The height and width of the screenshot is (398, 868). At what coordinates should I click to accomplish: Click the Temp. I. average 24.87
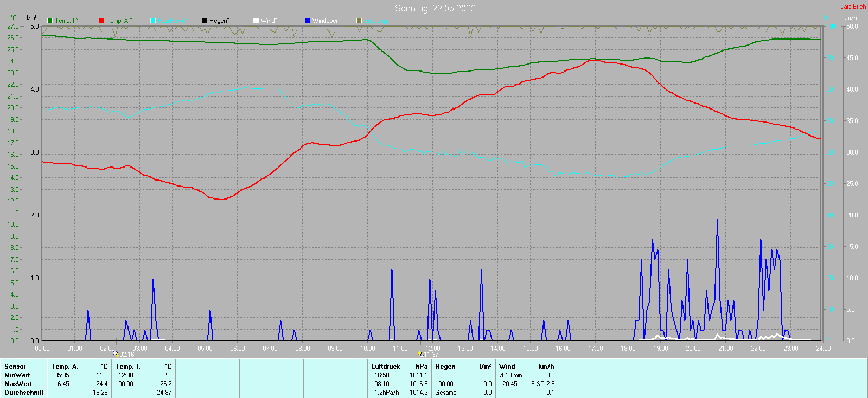[164, 393]
